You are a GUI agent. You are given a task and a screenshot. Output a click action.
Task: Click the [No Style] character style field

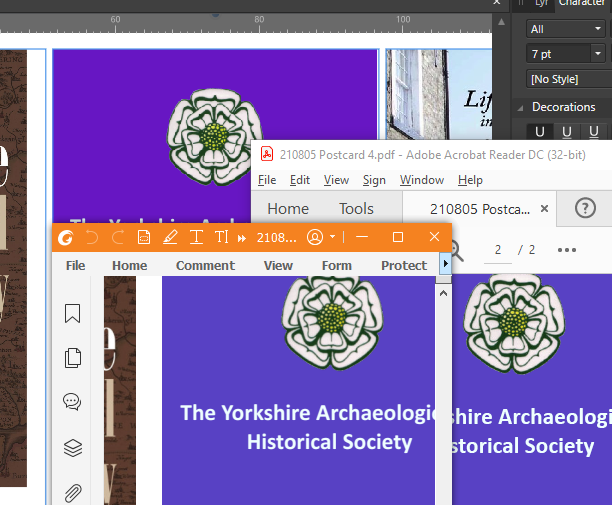pos(569,79)
